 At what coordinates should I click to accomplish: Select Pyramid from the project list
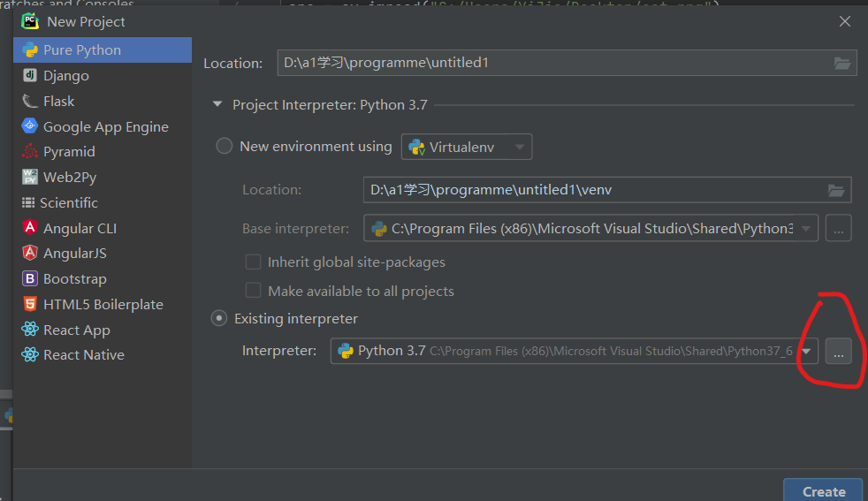[x=103, y=152]
